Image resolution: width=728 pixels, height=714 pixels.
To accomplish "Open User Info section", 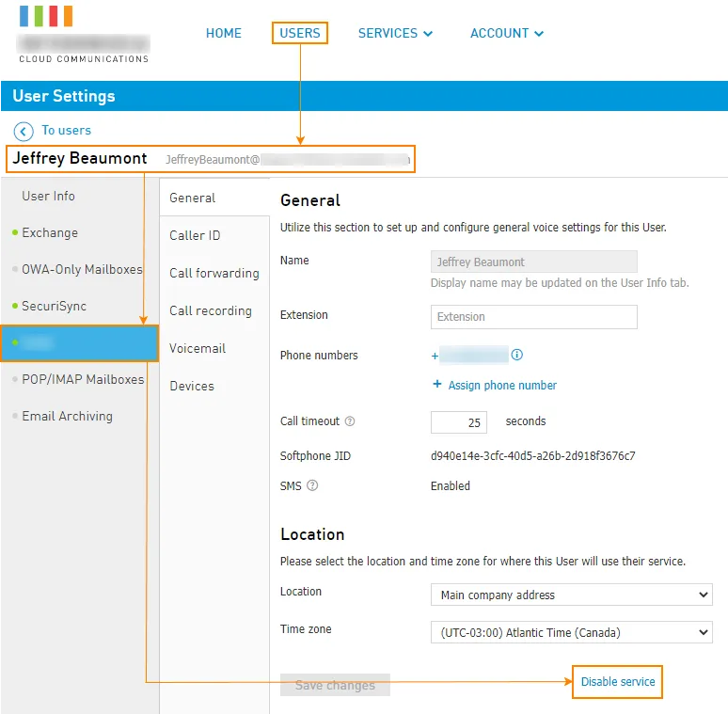I will [48, 196].
